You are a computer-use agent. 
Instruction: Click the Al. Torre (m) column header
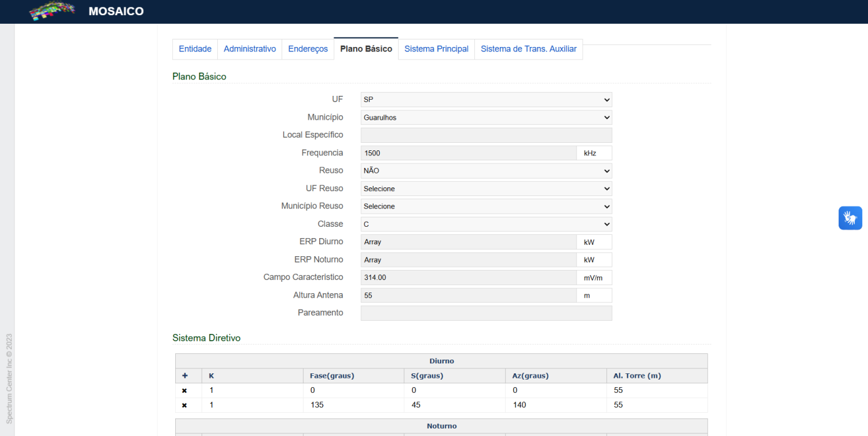[656, 376]
